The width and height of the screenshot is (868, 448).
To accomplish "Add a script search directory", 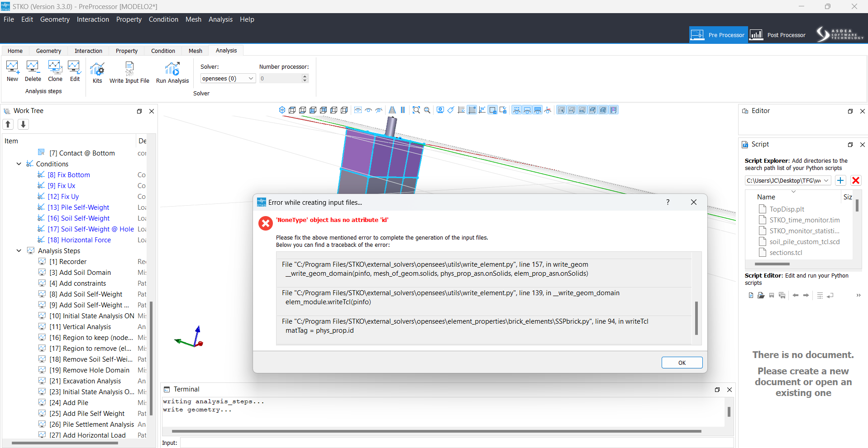I will coord(840,180).
